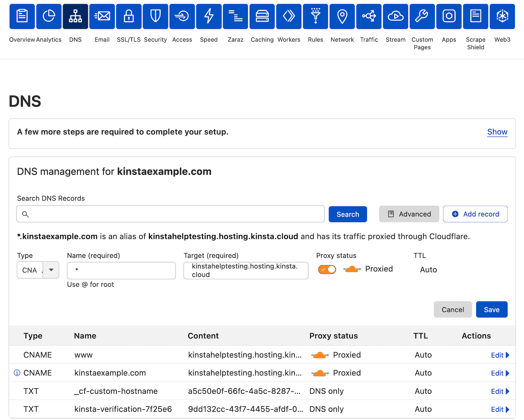Click the orange proxy cloud on www record
524x420 pixels.
pyautogui.click(x=320, y=354)
